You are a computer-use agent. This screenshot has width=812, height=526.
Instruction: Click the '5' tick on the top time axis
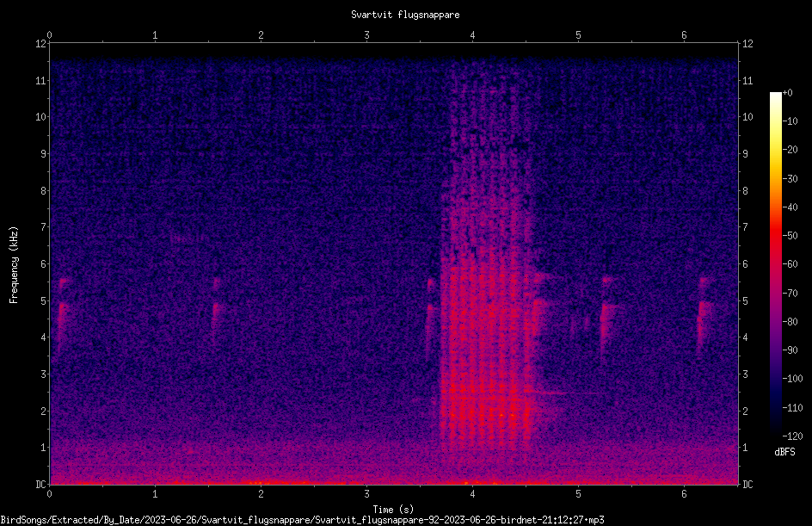tap(578, 35)
